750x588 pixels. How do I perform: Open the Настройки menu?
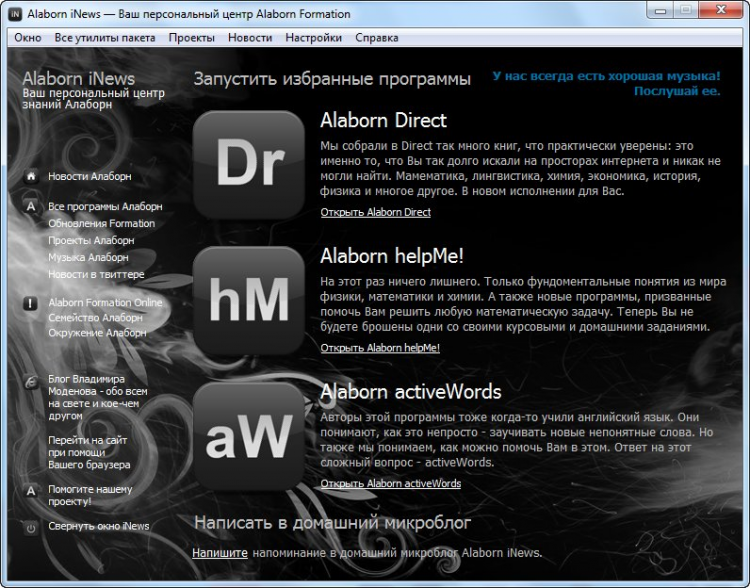(x=313, y=38)
